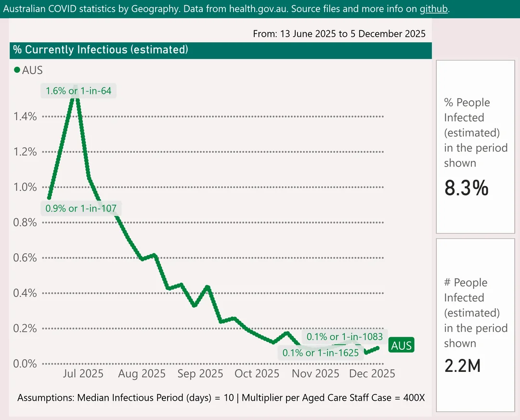Click the Assumptions footnote text
The width and height of the screenshot is (520, 420).
pyautogui.click(x=221, y=398)
